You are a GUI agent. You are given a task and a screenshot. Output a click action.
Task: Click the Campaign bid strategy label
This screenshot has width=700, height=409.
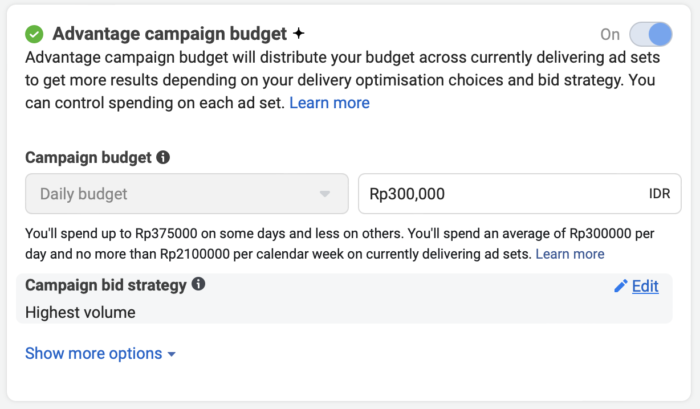[106, 285]
